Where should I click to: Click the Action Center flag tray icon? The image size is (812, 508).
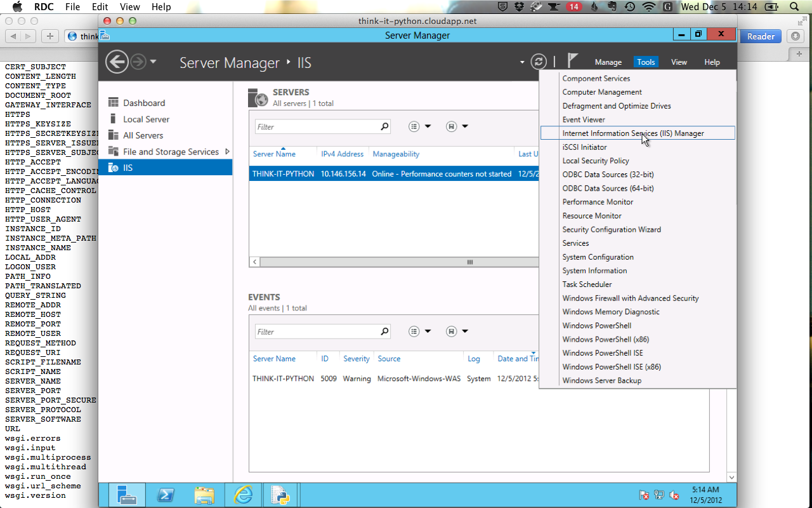[x=644, y=495]
